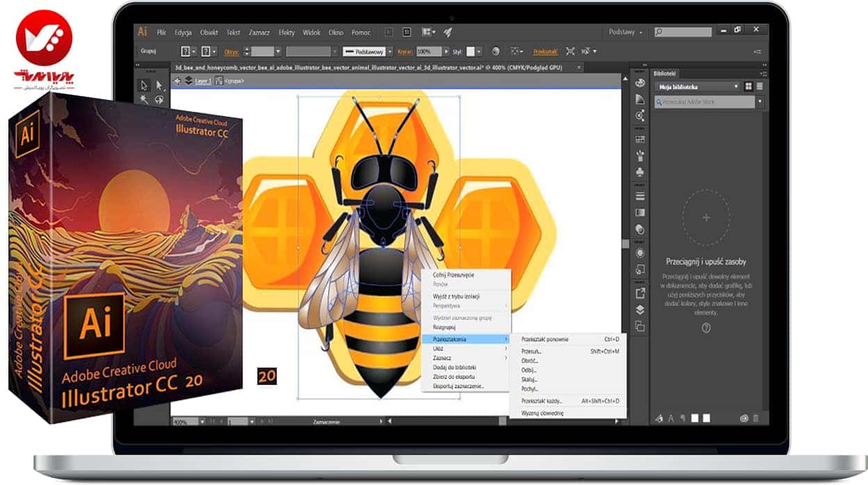Open the Plik menu

pyautogui.click(x=161, y=32)
